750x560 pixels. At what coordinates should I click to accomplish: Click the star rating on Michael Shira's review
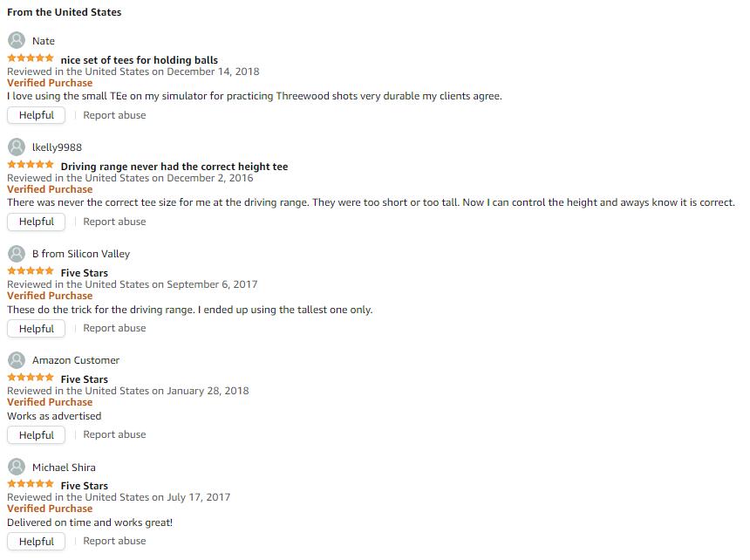31,484
